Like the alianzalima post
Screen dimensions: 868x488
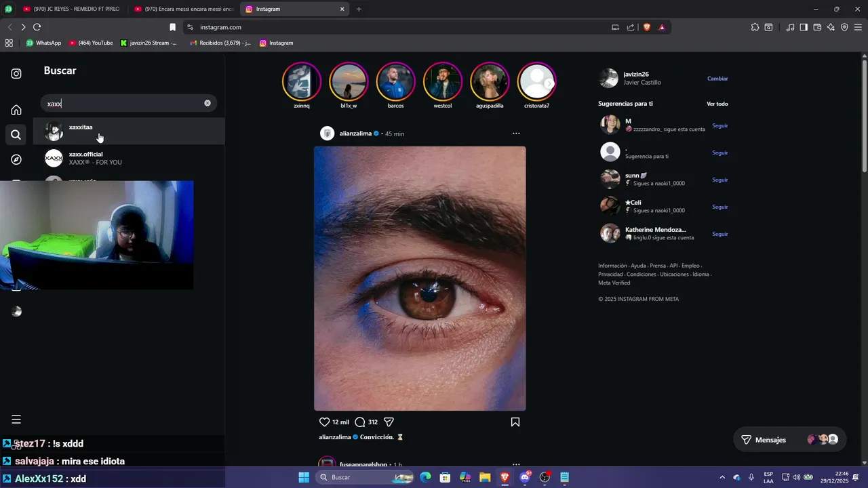[324, 422]
